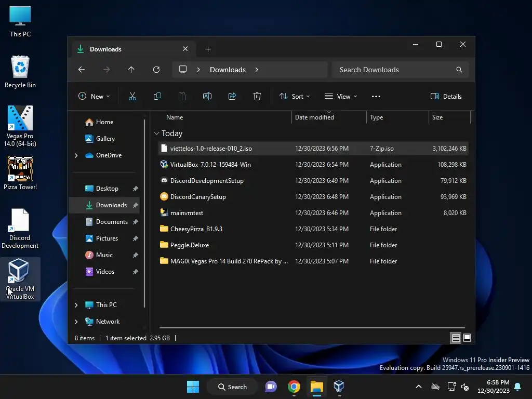Select Vegas Pro 14.0 desktop shortcut

[20, 126]
